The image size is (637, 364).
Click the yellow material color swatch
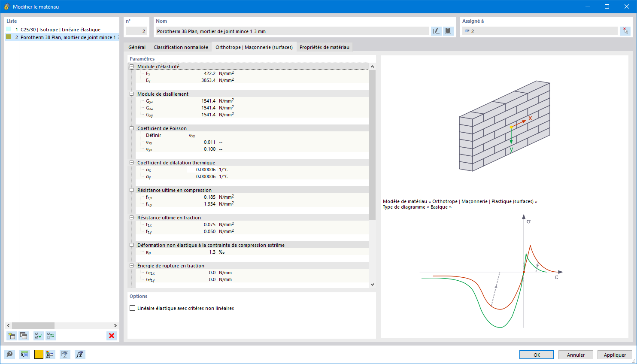[39, 354]
